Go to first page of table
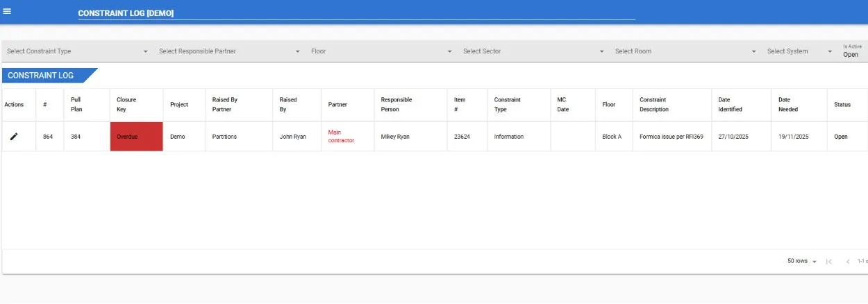 828,262
